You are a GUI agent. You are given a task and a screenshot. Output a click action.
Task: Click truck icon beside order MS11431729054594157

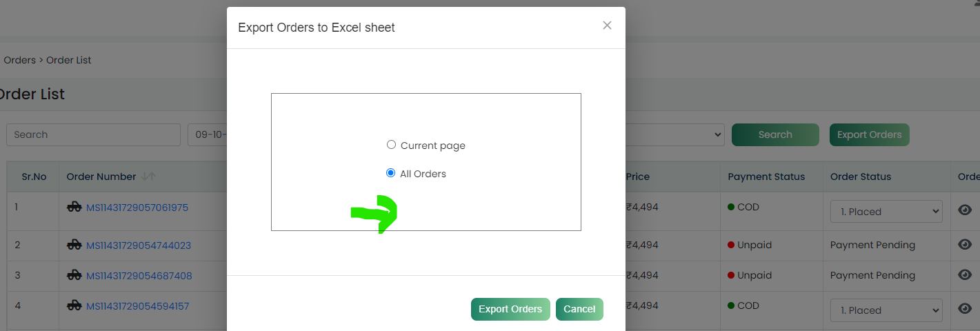(x=74, y=305)
